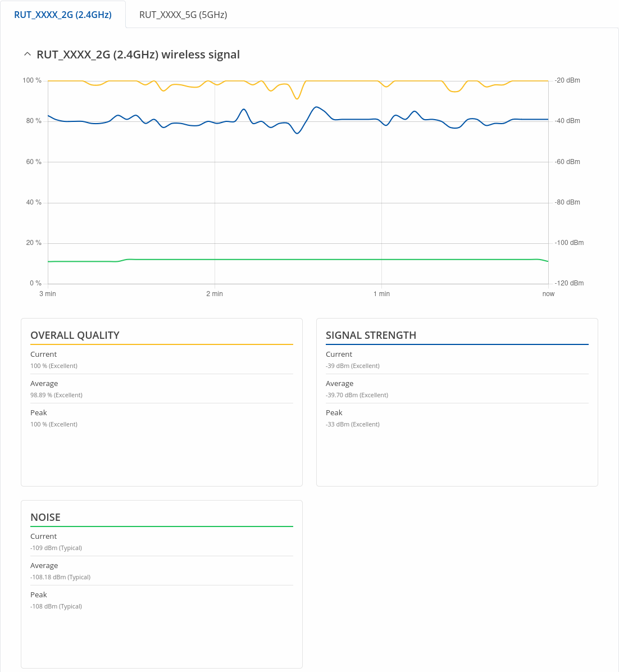Click the OVERALL QUALITY card heading
Image resolution: width=619 pixels, height=672 pixels.
point(75,335)
